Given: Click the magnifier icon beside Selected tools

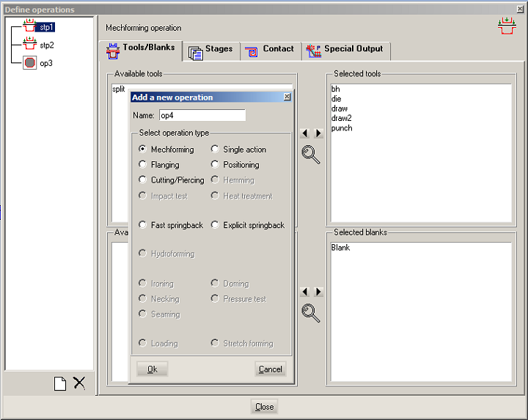Looking at the screenshot, I should [x=311, y=155].
